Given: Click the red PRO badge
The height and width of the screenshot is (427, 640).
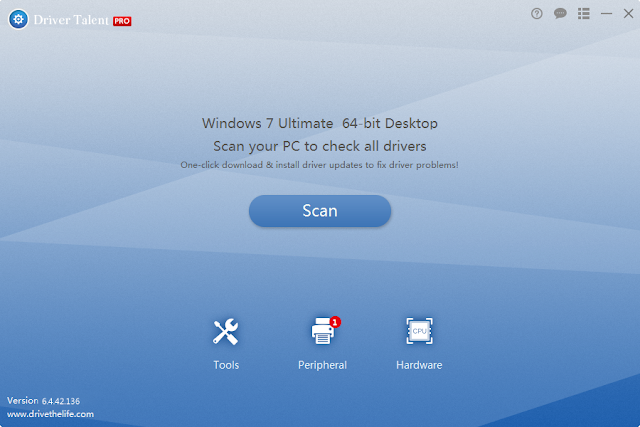Looking at the screenshot, I should pyautogui.click(x=122, y=21).
